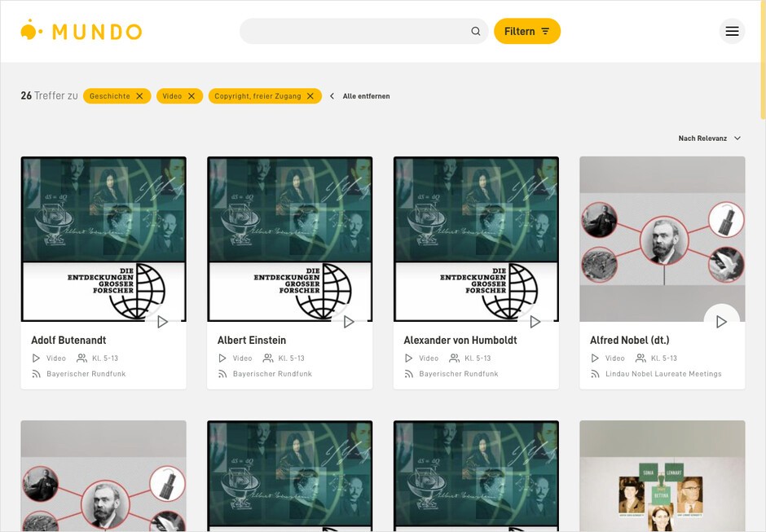The height and width of the screenshot is (532, 766).
Task: Open the MUNDO home logo
Action: [x=81, y=31]
